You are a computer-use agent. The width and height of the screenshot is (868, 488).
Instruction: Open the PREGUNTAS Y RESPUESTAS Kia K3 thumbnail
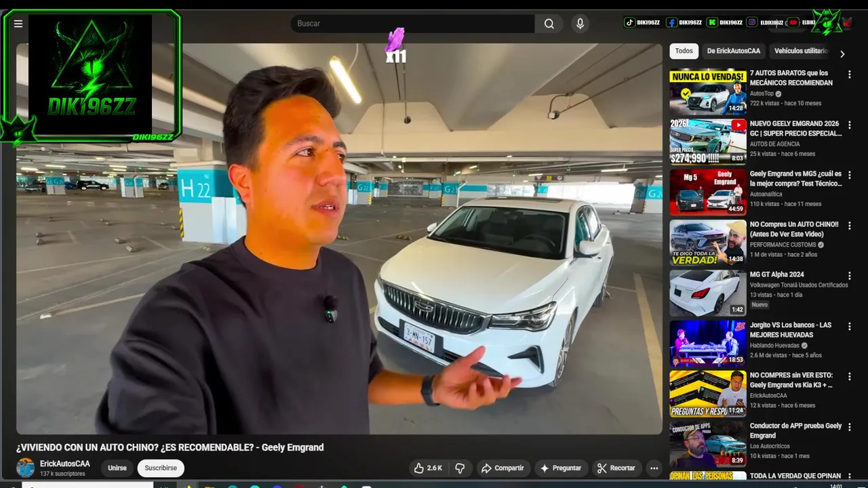point(708,393)
